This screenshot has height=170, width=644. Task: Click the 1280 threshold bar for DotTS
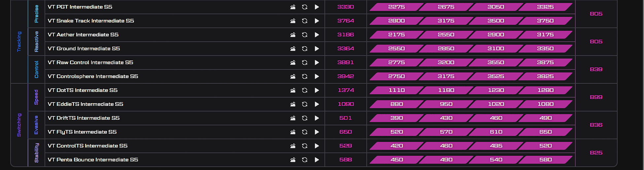545,90
